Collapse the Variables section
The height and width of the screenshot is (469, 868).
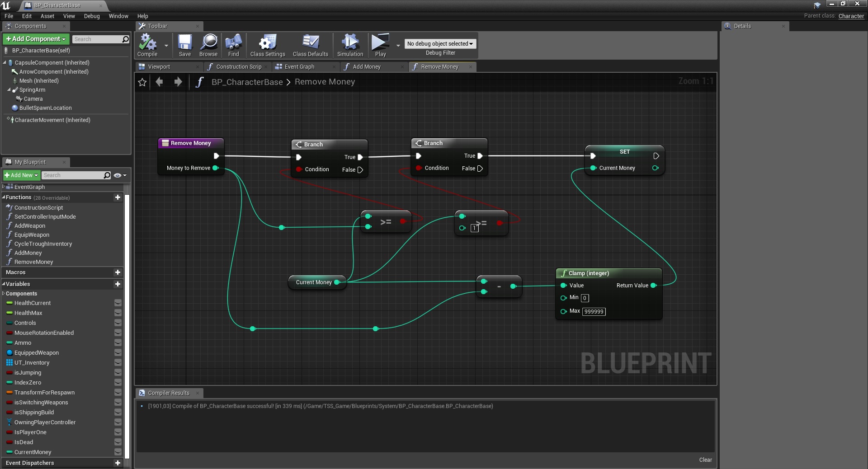pos(4,284)
